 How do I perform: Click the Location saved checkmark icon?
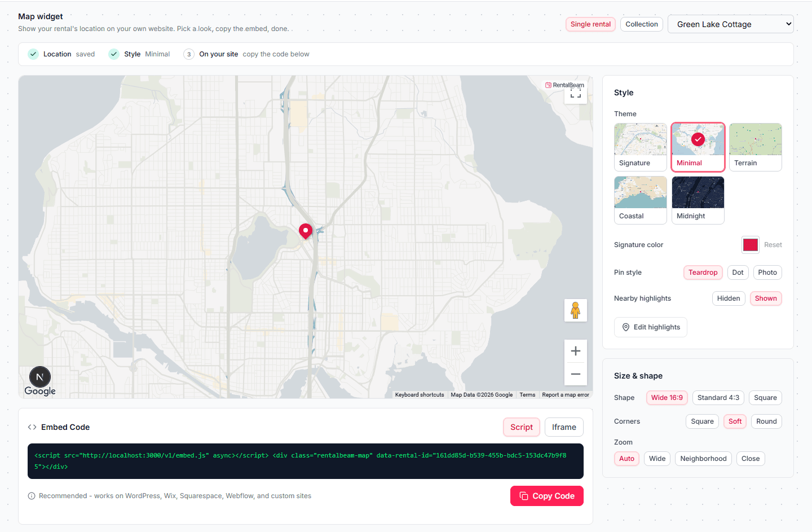pos(33,54)
